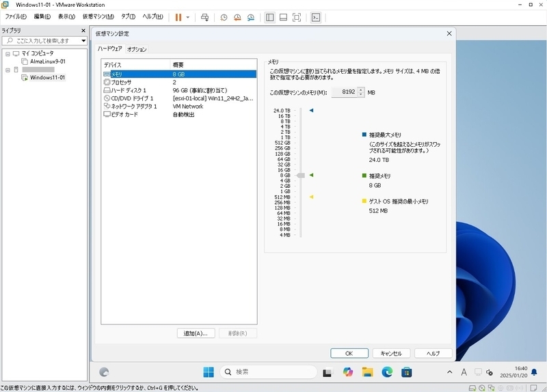Click the green recommended memory marker
The height and width of the screenshot is (392, 547).
[312, 176]
